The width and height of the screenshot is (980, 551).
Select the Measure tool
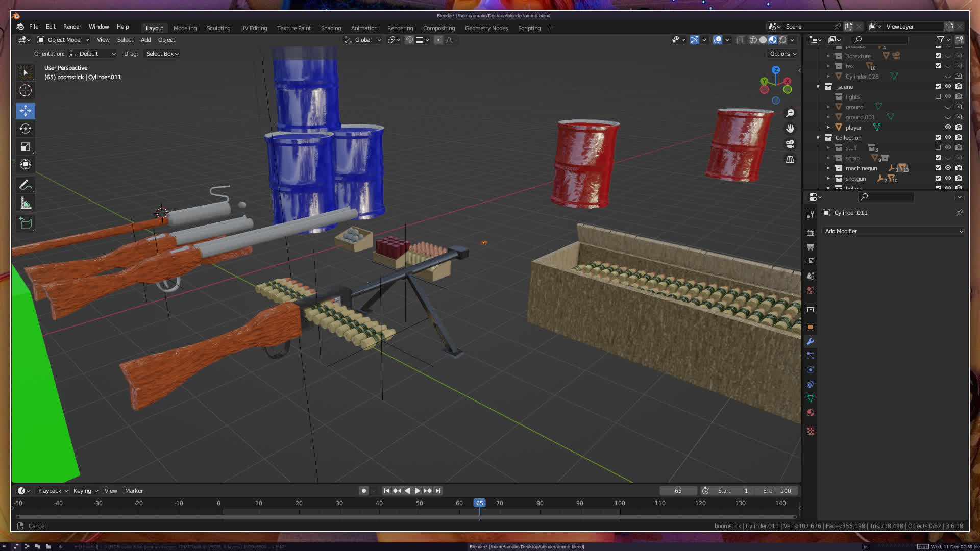(x=26, y=204)
